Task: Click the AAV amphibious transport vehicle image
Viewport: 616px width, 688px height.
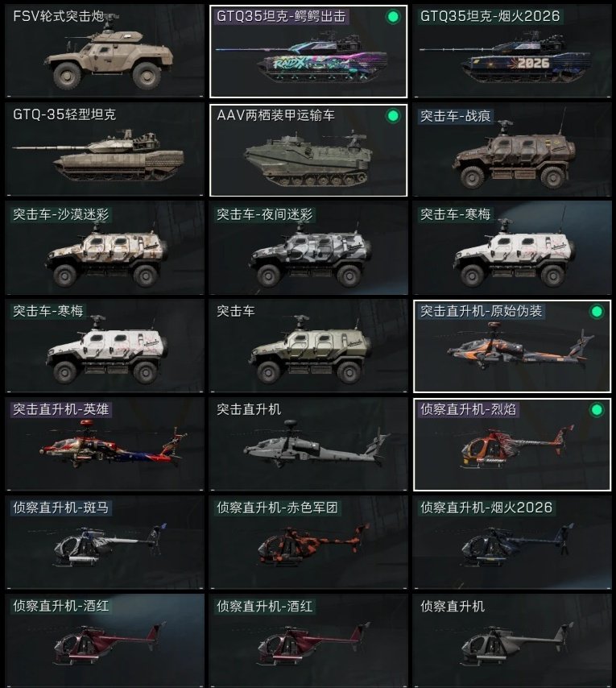Action: pyautogui.click(x=308, y=159)
